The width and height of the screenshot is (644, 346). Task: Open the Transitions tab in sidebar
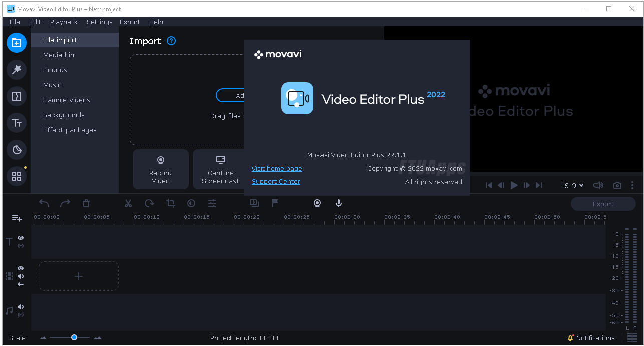click(17, 96)
